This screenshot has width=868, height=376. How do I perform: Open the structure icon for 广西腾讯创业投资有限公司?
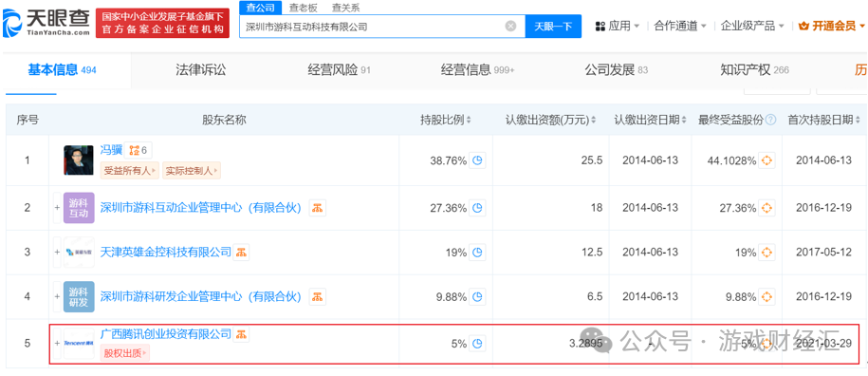[241, 334]
